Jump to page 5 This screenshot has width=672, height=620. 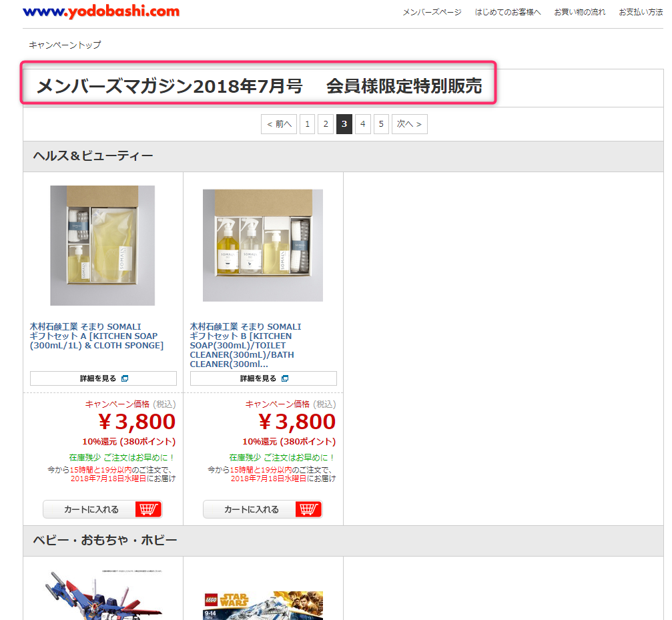pyautogui.click(x=381, y=124)
